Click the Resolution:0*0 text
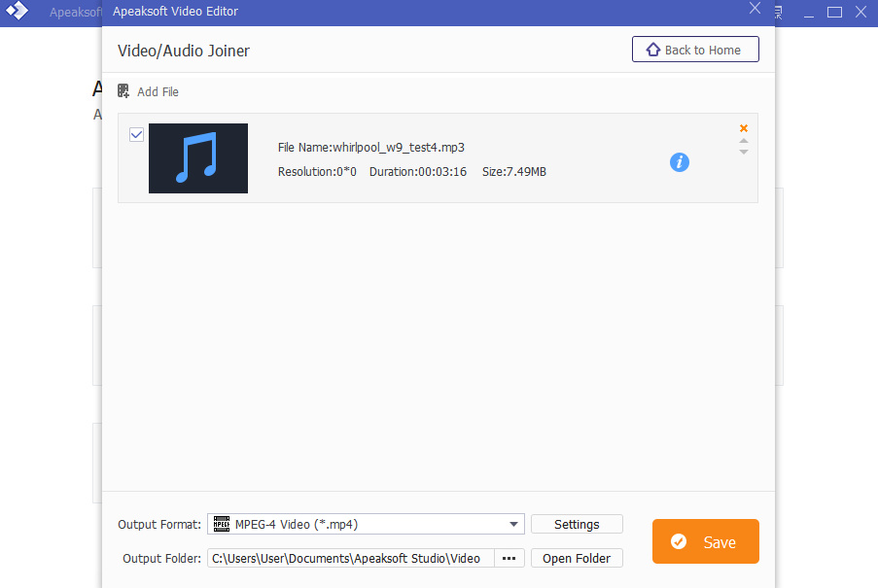The height and width of the screenshot is (588, 878). click(x=317, y=172)
